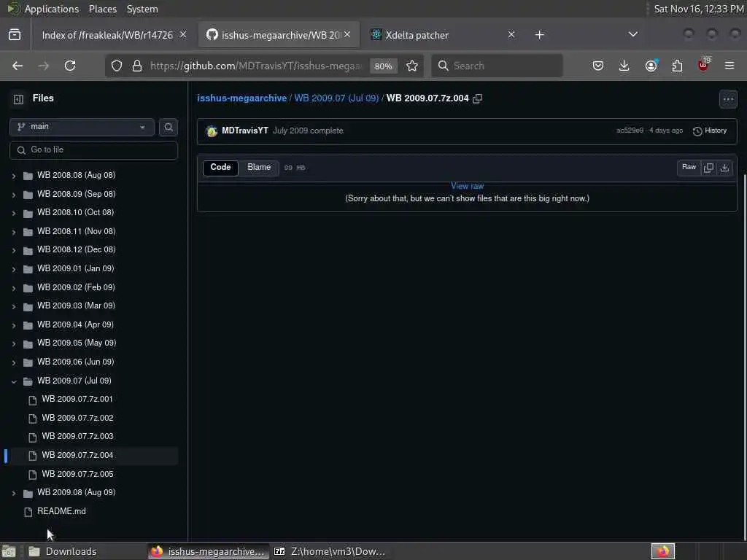Click the isshus-megaarchive breadcrumb link

tap(242, 98)
